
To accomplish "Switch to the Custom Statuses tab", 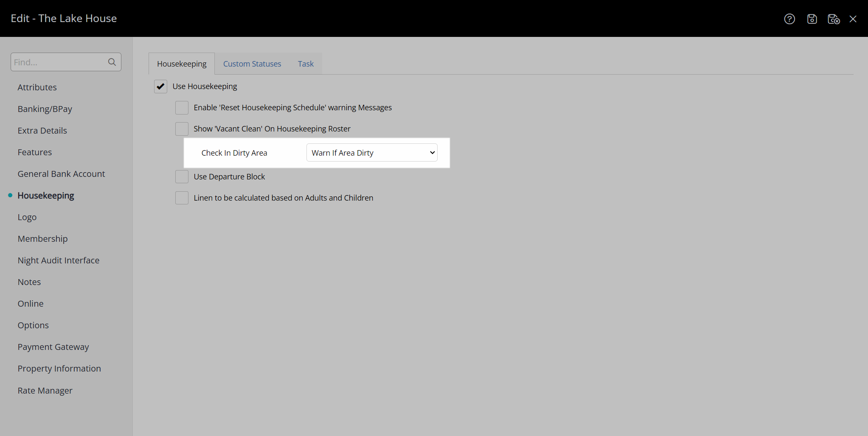I will point(252,64).
